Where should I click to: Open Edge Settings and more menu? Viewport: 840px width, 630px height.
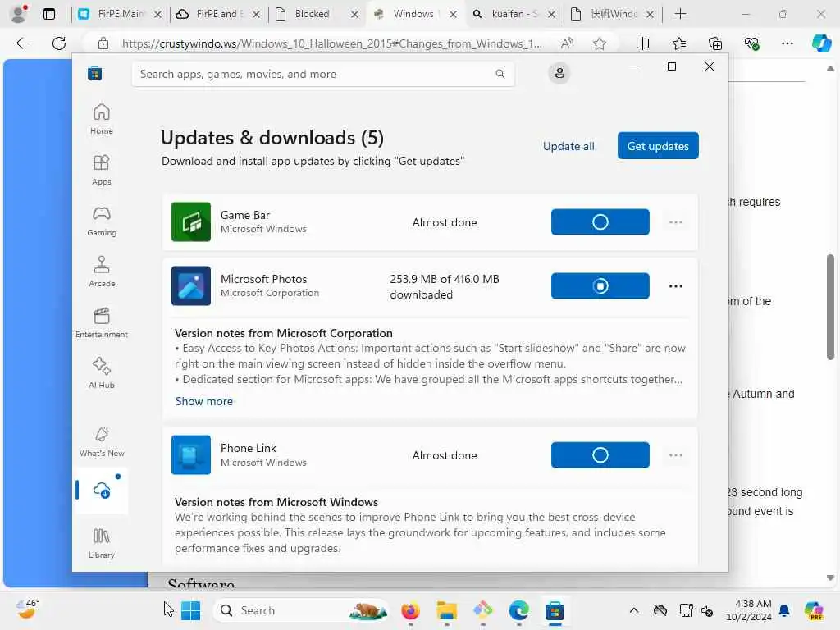point(787,43)
